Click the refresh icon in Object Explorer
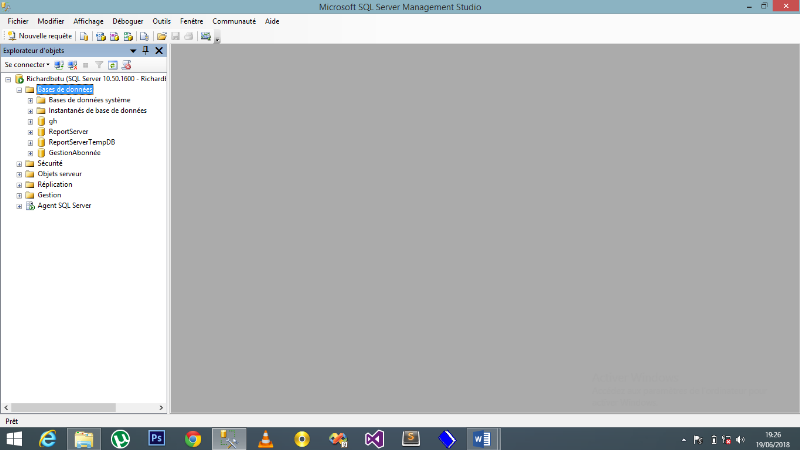 [x=113, y=65]
